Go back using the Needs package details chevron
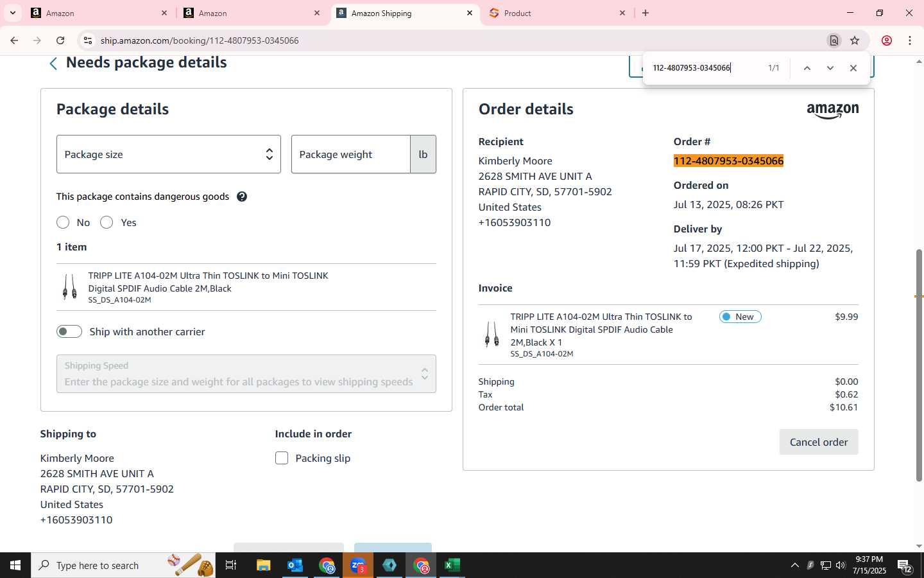Image resolution: width=924 pixels, height=578 pixels. click(x=53, y=63)
